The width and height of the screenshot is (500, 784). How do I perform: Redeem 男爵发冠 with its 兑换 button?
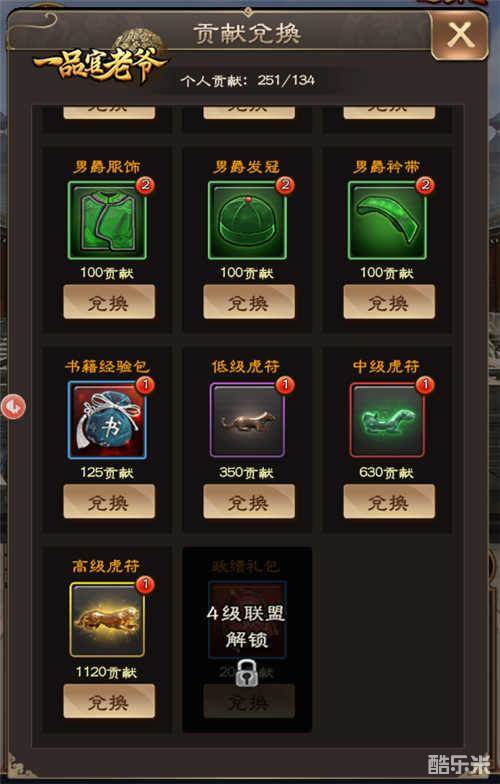tap(249, 302)
